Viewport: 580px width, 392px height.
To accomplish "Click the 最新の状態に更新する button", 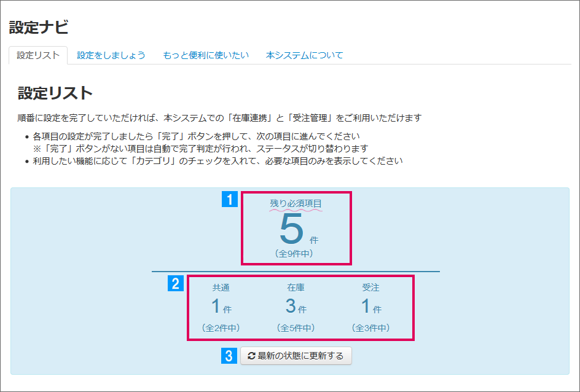I will 296,356.
